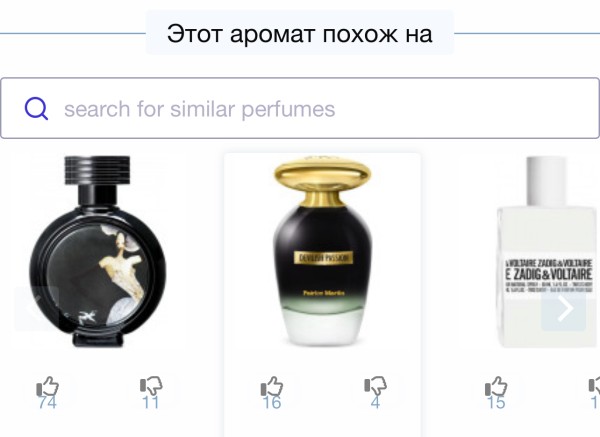Give thumbs down to Zadig & Voltaire perfume
This screenshot has width=600, height=437.
click(x=594, y=386)
